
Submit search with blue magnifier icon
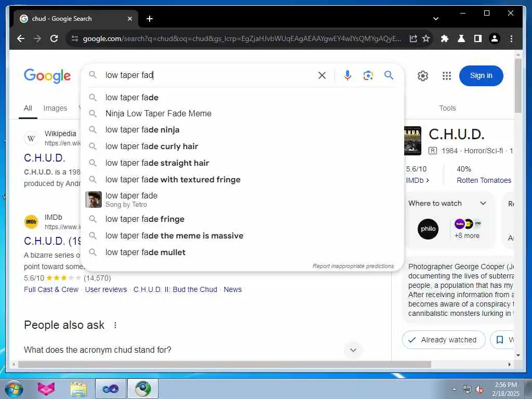click(x=389, y=75)
